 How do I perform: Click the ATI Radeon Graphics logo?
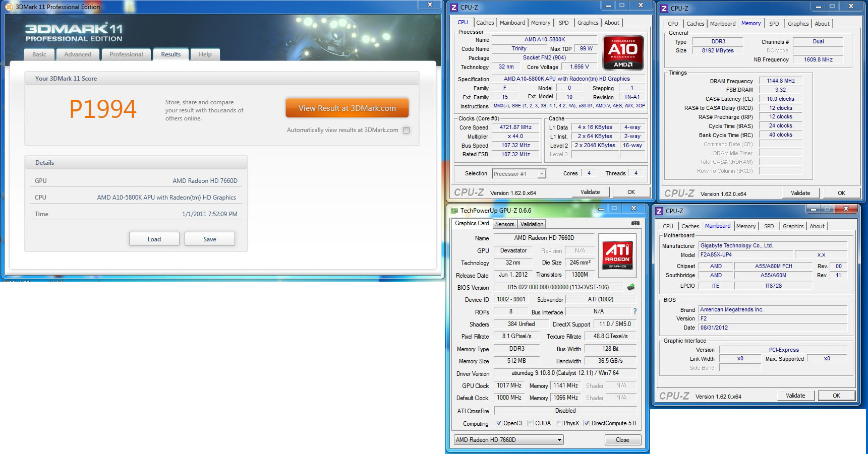tap(617, 255)
